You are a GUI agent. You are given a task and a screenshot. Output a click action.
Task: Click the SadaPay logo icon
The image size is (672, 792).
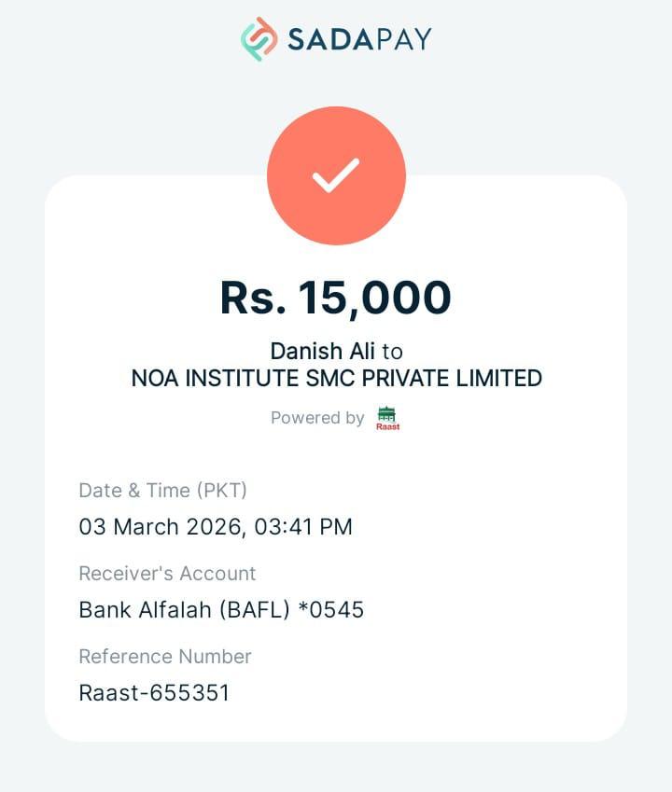click(x=259, y=39)
